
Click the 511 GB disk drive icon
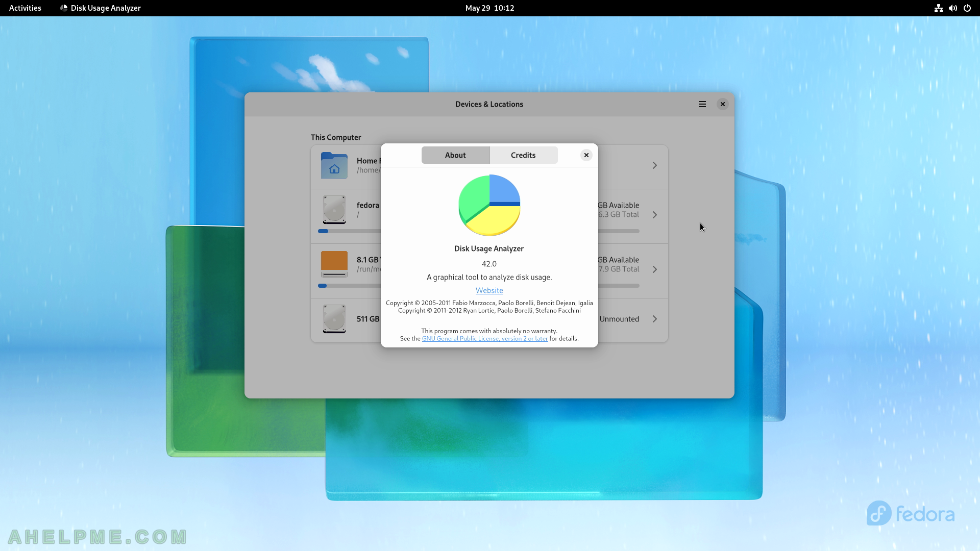pos(334,319)
